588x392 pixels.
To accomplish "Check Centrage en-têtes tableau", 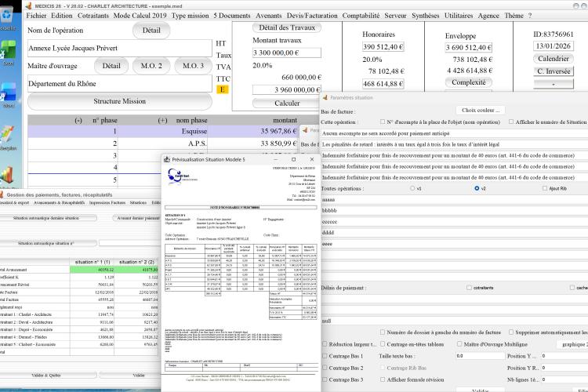I will (x=383, y=344).
